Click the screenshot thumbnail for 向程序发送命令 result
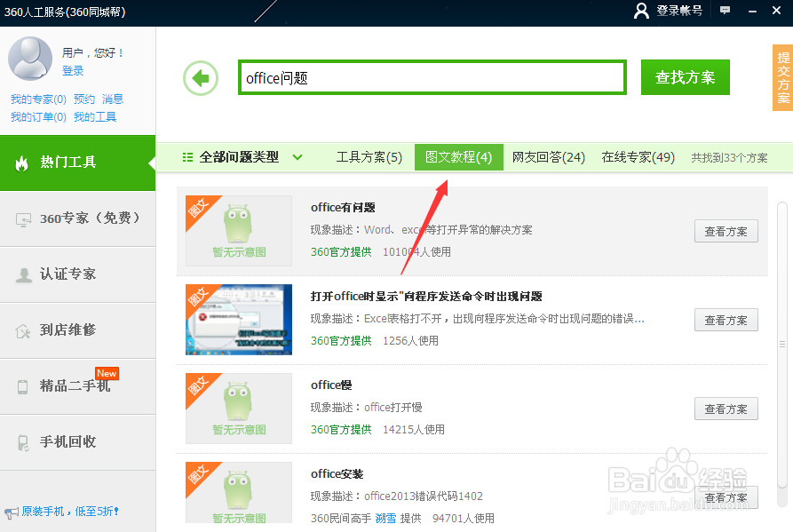Image resolution: width=793 pixels, height=532 pixels. click(239, 320)
